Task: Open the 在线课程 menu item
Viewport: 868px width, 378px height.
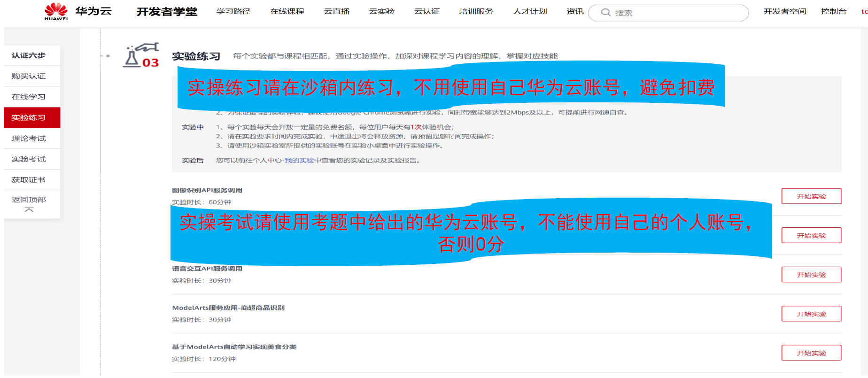Action: 287,11
